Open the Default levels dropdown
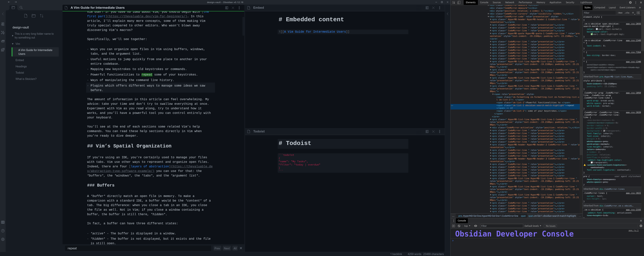Image resolution: width=644 pixels, height=256 pixels. tap(532, 226)
